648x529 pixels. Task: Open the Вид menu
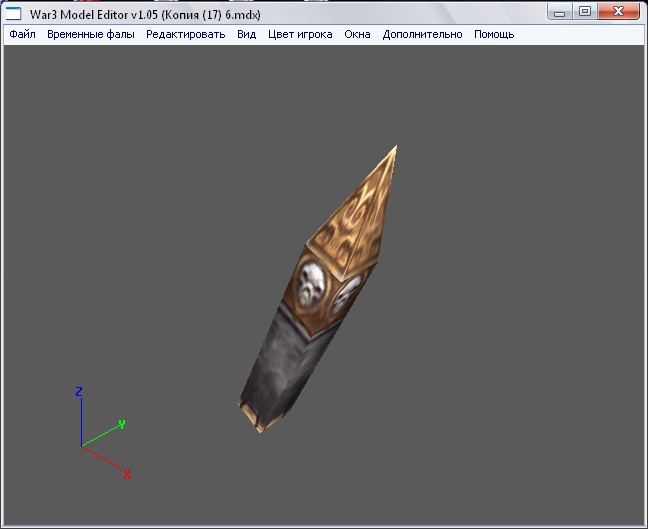(x=247, y=34)
